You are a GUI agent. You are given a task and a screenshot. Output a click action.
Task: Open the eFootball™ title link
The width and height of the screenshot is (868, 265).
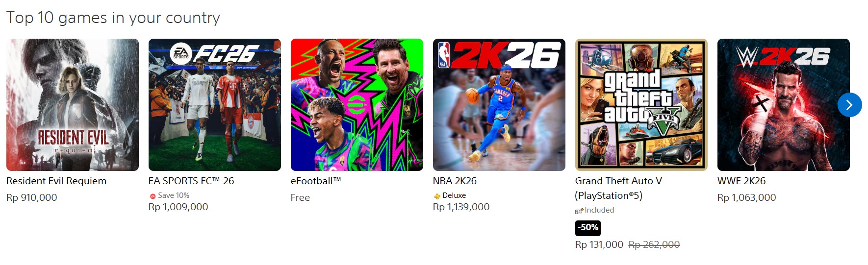[x=316, y=181]
